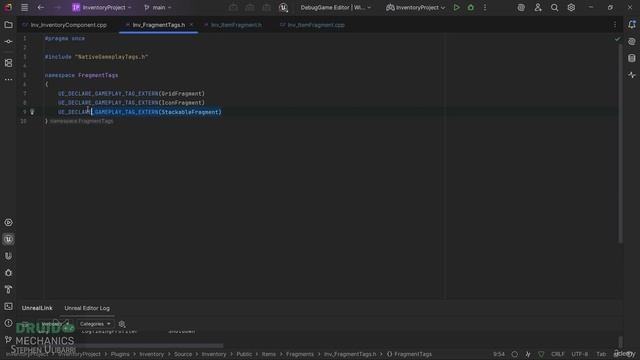Viewport: 640px width, 360px height.
Task: Click the Tab indent setting in the status bar
Action: pos(601,354)
